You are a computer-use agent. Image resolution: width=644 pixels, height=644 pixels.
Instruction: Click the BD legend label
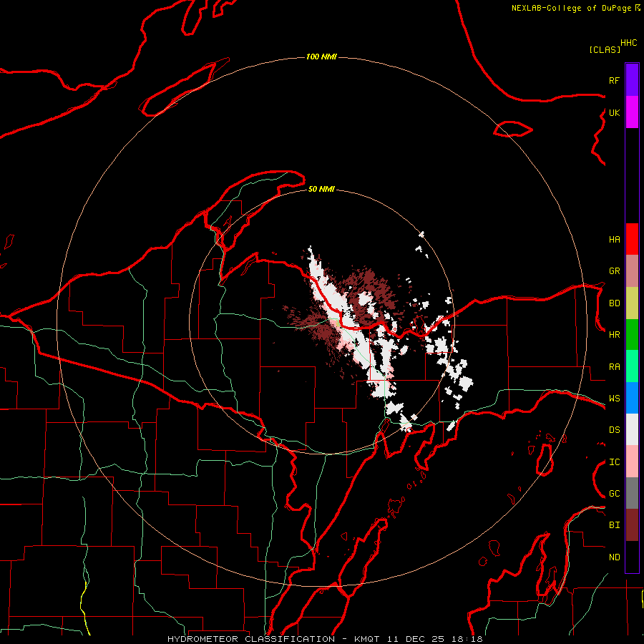(614, 303)
